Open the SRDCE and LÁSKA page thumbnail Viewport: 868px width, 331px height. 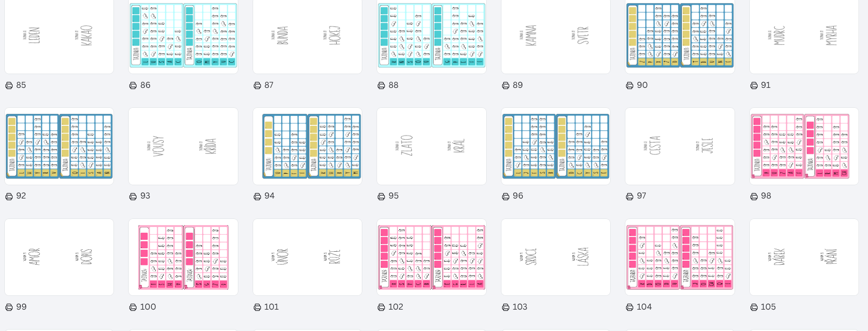[556, 257]
